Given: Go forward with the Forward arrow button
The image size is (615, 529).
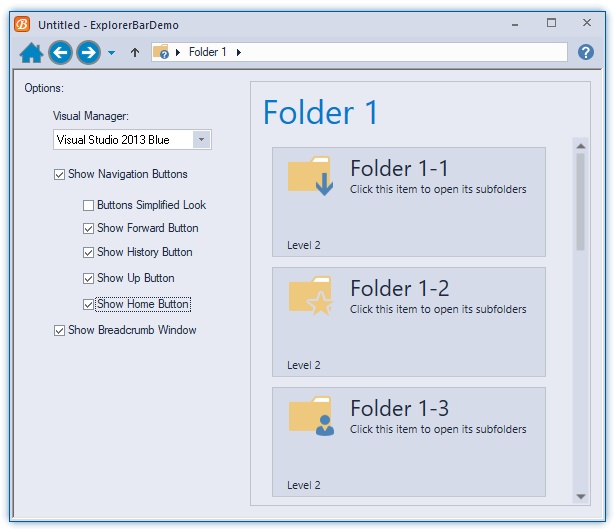Looking at the screenshot, I should pyautogui.click(x=89, y=53).
